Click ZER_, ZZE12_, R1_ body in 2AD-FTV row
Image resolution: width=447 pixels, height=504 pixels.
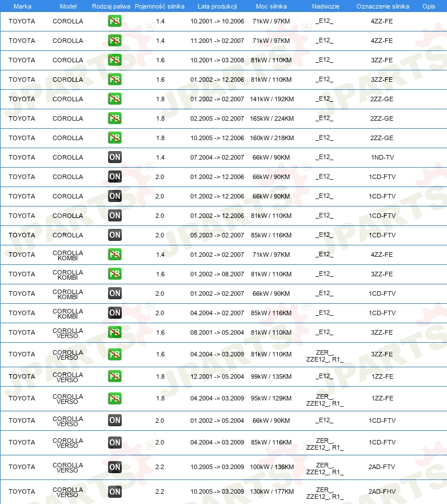pos(325,469)
